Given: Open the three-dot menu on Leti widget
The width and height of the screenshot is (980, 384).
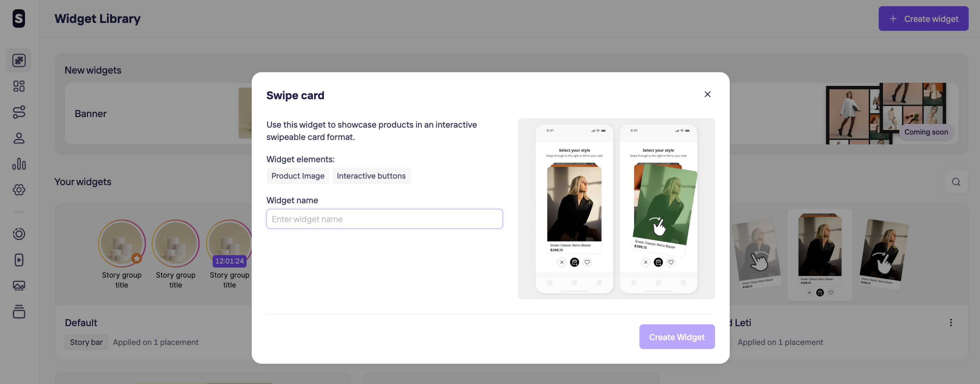Looking at the screenshot, I should 951,322.
